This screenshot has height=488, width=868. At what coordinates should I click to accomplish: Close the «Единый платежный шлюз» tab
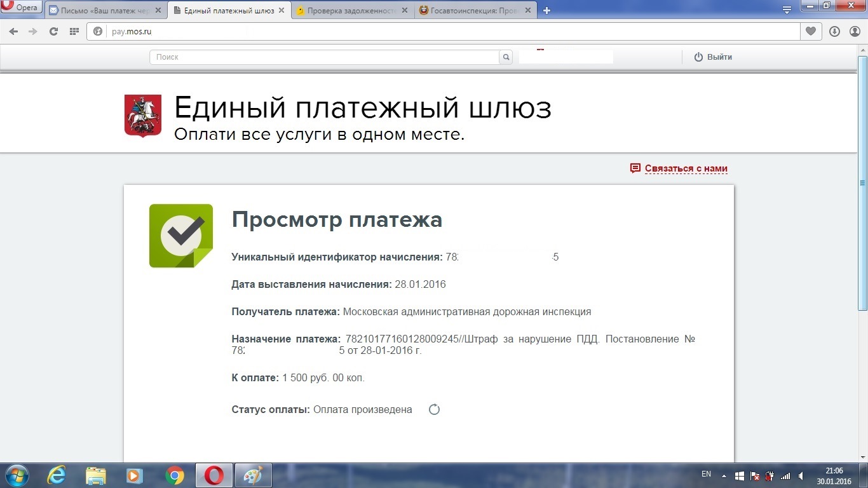pyautogui.click(x=281, y=11)
